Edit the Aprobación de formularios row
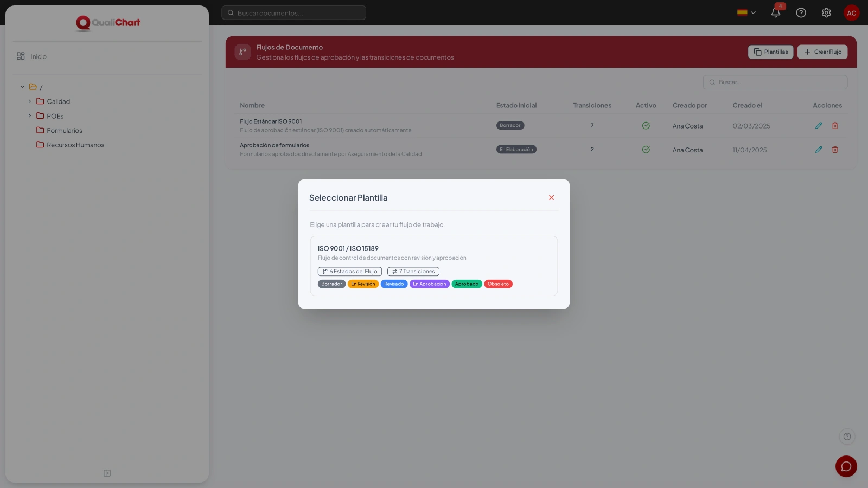 819,150
